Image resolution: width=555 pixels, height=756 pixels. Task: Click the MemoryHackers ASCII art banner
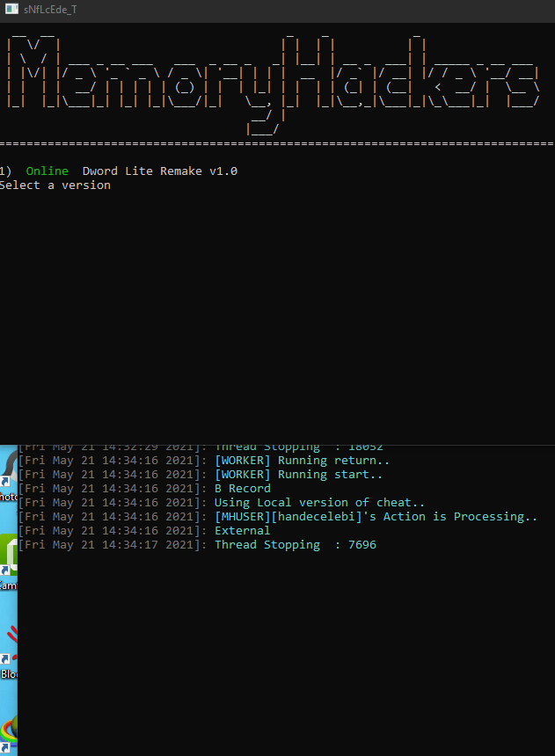(274, 84)
